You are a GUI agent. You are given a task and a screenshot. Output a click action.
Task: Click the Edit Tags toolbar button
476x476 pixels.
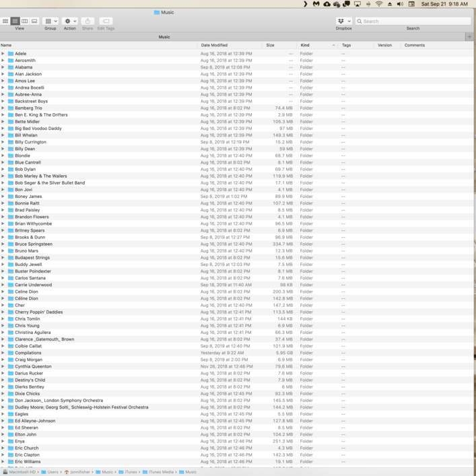(106, 21)
